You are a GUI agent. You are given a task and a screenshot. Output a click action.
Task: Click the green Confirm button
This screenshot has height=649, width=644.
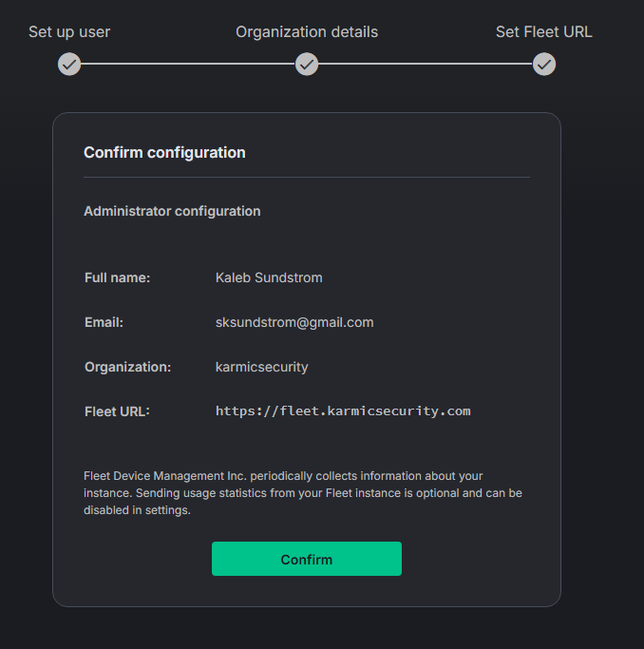(x=307, y=559)
